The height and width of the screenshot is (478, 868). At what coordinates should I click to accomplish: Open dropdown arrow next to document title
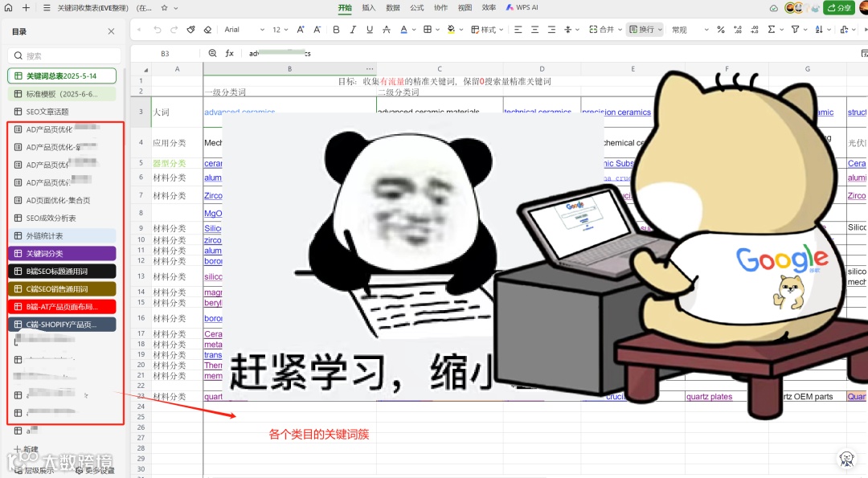tap(176, 8)
